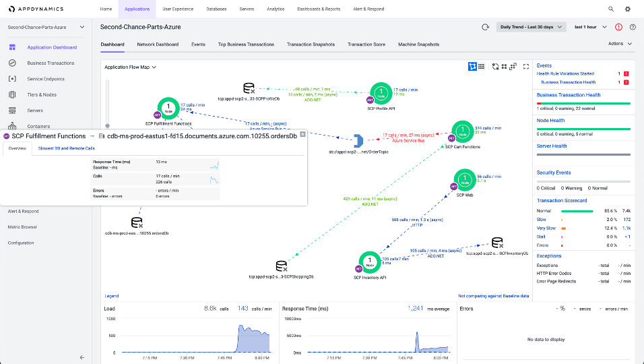Open the Transaction Scorecard link
644x364 pixels.
(x=562, y=200)
